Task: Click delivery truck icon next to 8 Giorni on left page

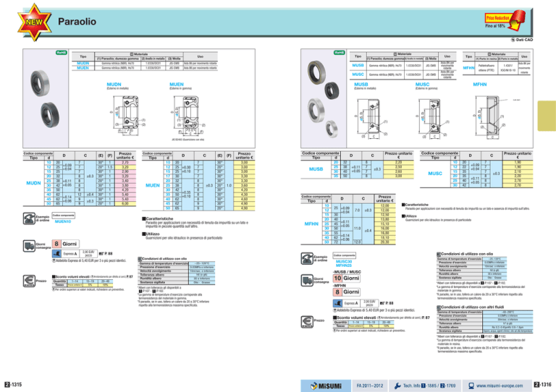Action: point(29,245)
